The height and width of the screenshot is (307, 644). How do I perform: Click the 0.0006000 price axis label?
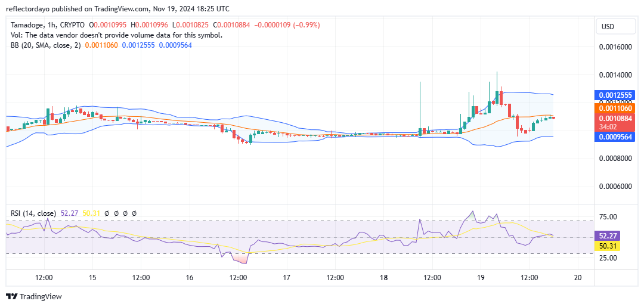tap(615, 187)
